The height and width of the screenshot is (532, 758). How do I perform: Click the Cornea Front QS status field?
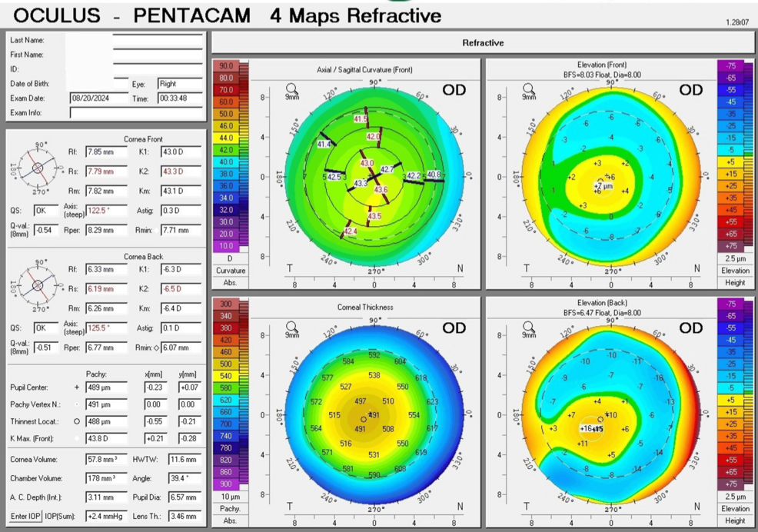(x=45, y=211)
